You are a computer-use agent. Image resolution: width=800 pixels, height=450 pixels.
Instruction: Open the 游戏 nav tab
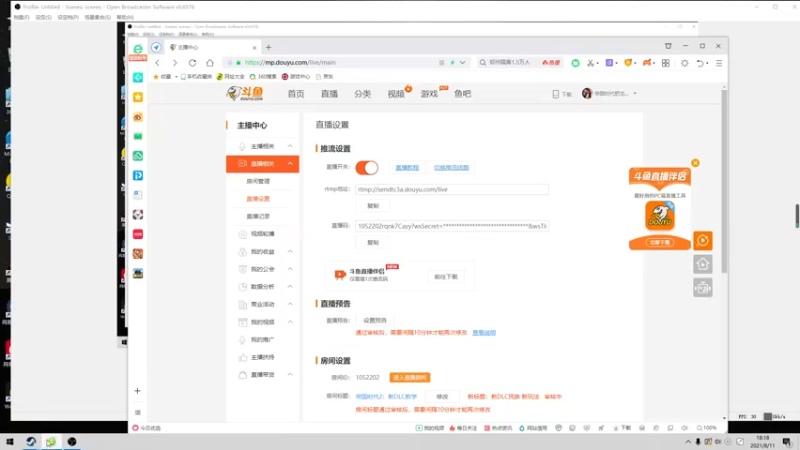[429, 94]
